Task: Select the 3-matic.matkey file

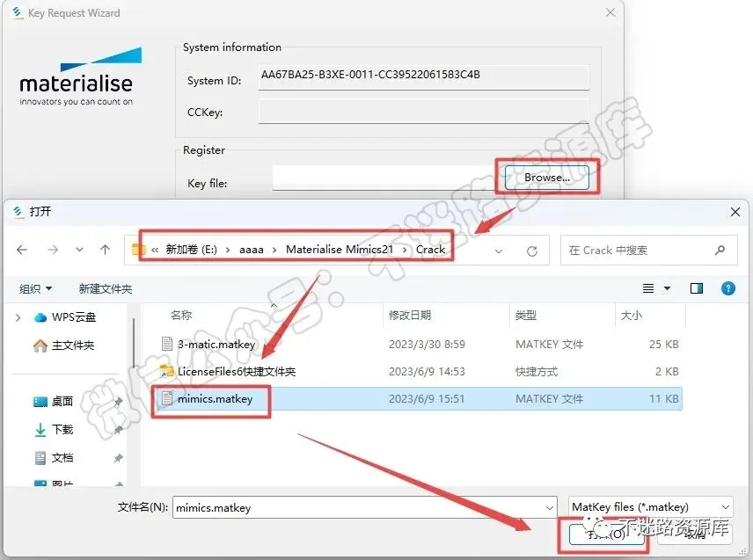Action: tap(216, 344)
